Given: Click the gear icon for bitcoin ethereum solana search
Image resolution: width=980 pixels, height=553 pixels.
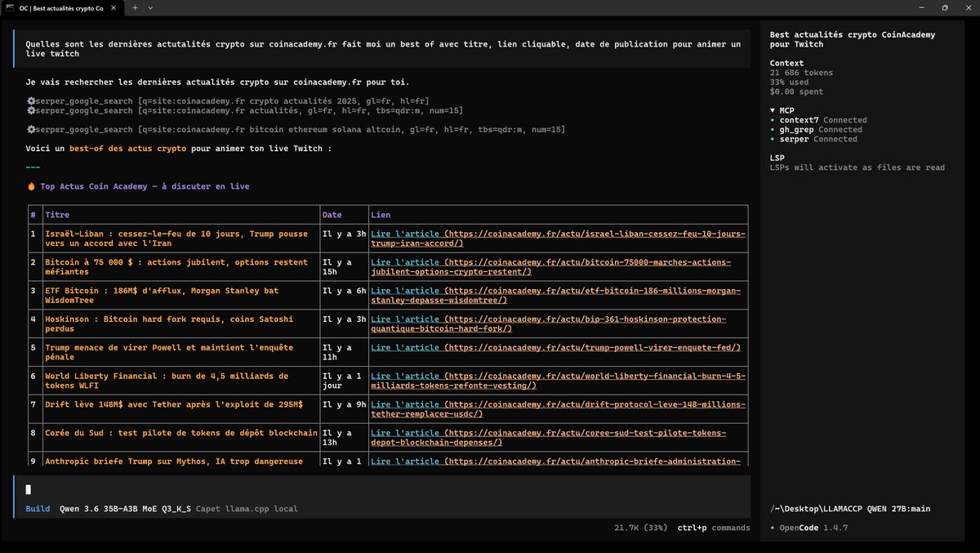Looking at the screenshot, I should (30, 129).
